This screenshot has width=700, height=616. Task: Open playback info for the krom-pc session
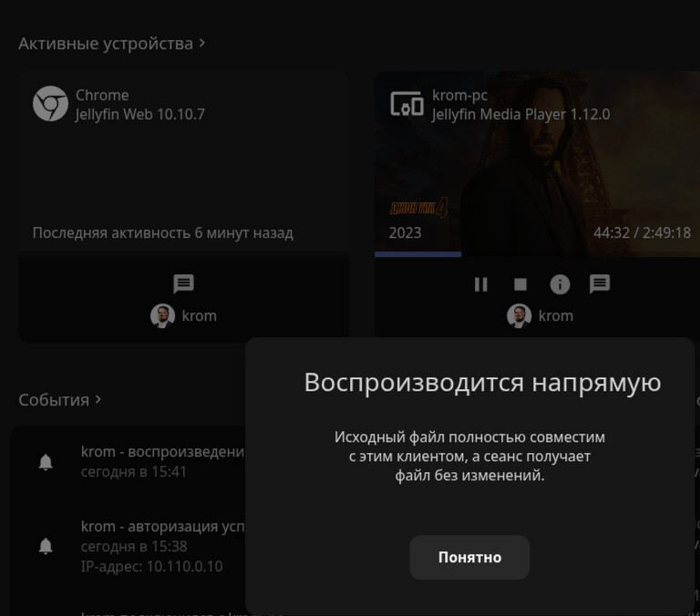click(x=560, y=284)
